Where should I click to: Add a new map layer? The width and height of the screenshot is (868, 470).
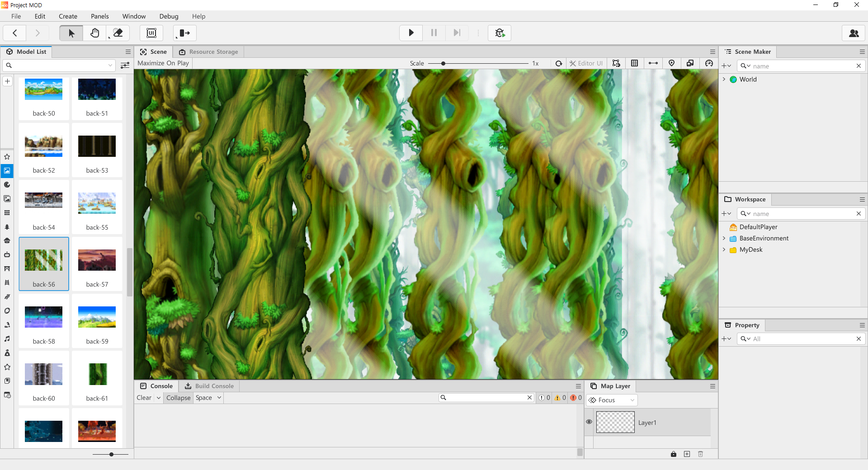(687, 454)
